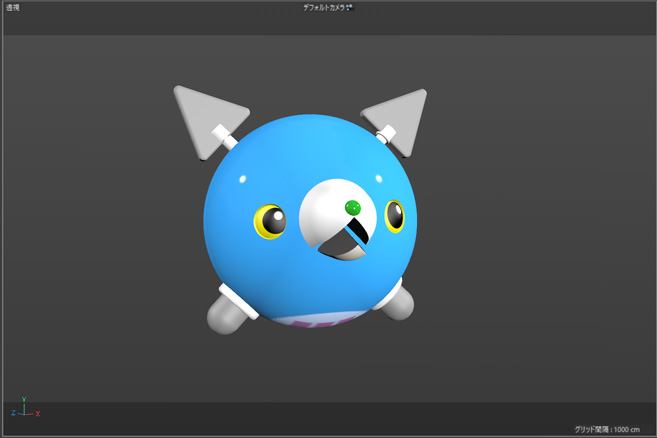Click the デフォルトカメラ label
The height and width of the screenshot is (438, 657).
(x=323, y=8)
